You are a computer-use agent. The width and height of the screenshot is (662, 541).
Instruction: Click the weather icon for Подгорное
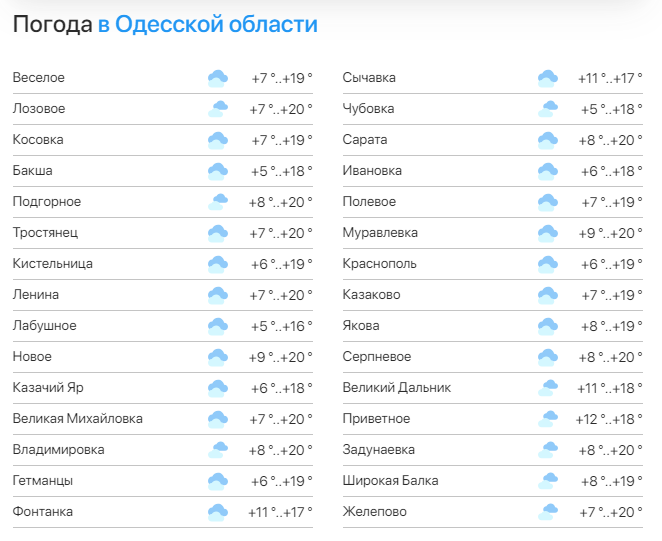click(217, 202)
